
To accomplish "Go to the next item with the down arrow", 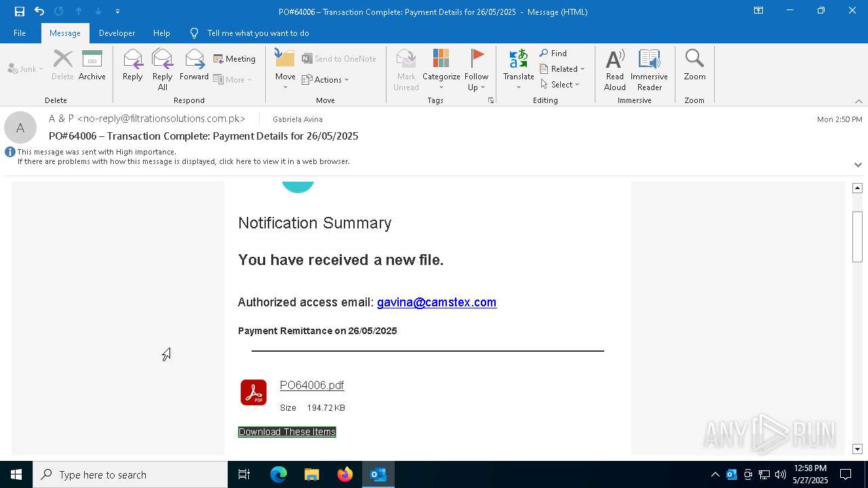I will pyautogui.click(x=98, y=12).
